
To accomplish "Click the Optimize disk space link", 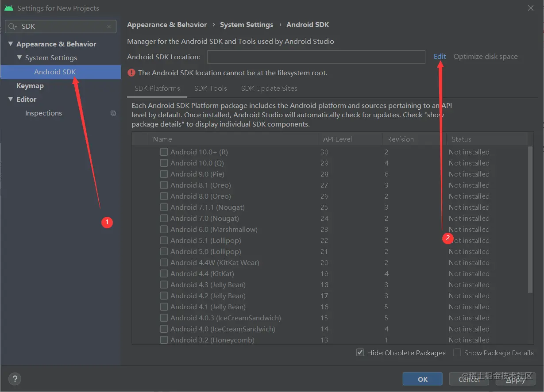I will click(x=486, y=56).
